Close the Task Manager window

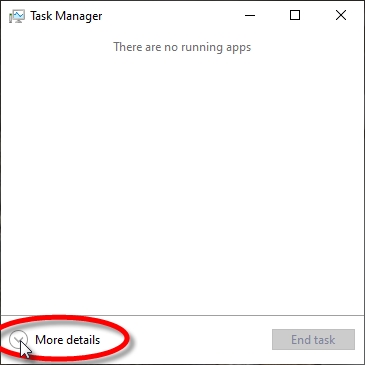tap(341, 15)
